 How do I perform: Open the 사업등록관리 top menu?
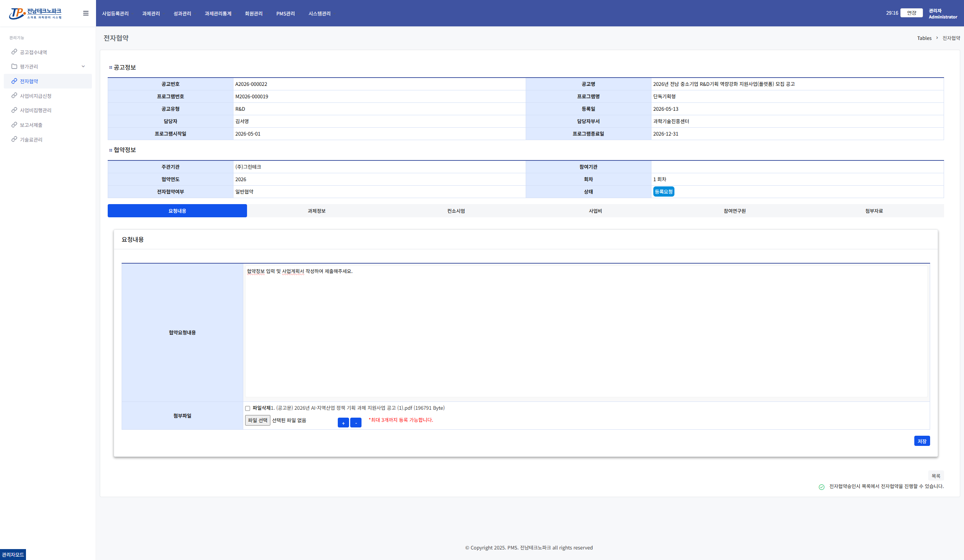tap(115, 14)
